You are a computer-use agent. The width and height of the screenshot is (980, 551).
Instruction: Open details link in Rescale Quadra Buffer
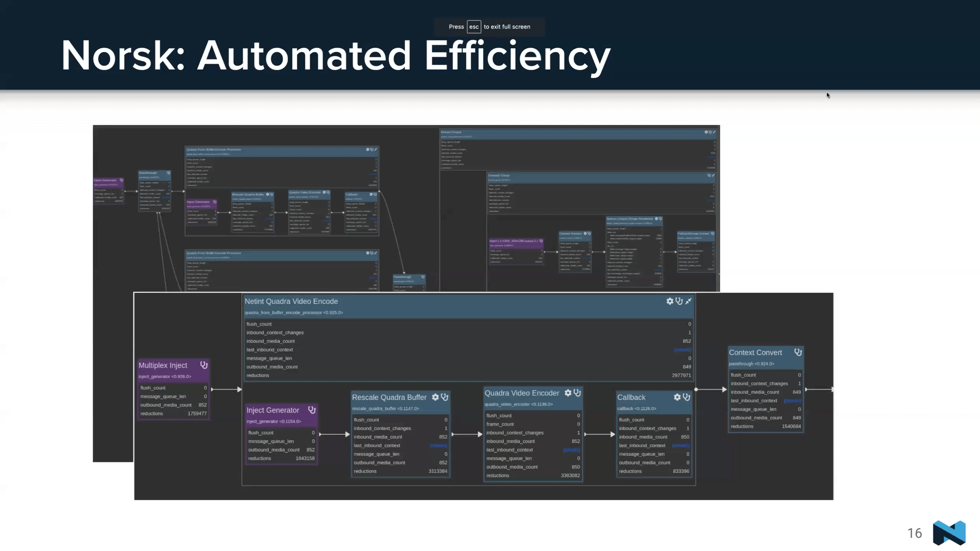tap(439, 445)
